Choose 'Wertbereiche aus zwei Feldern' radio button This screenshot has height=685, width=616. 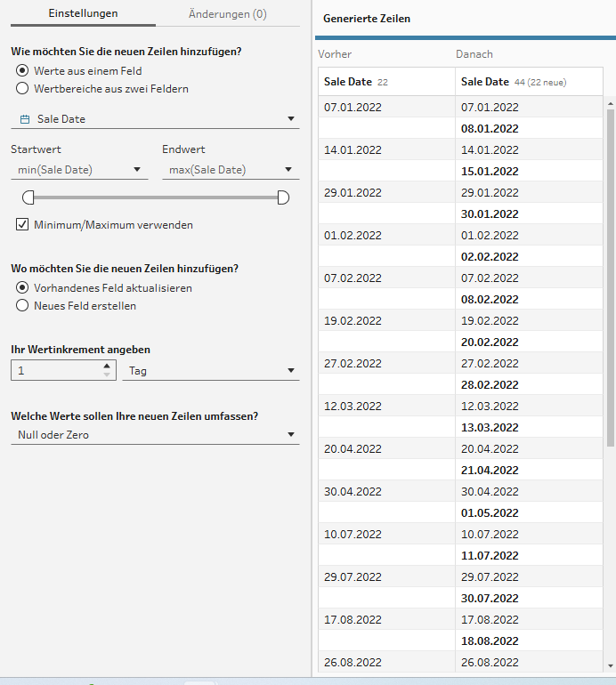pos(22,88)
